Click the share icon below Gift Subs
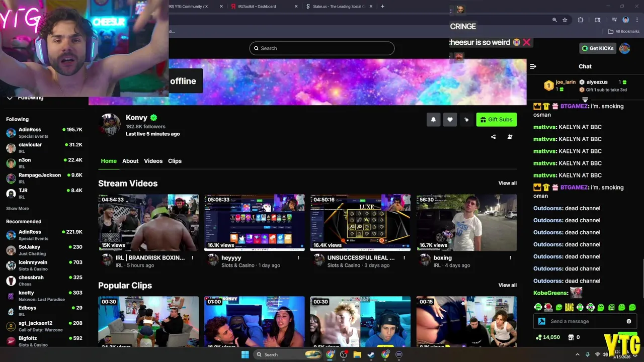 493,137
